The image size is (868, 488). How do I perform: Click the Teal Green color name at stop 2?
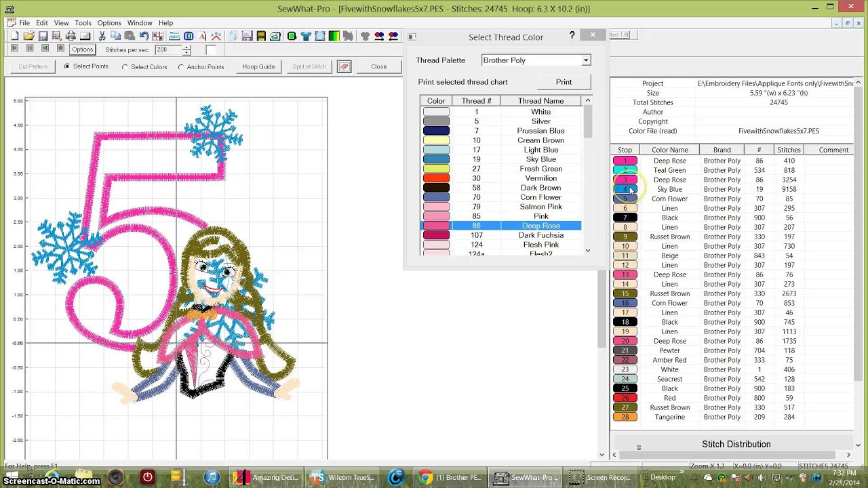point(669,170)
